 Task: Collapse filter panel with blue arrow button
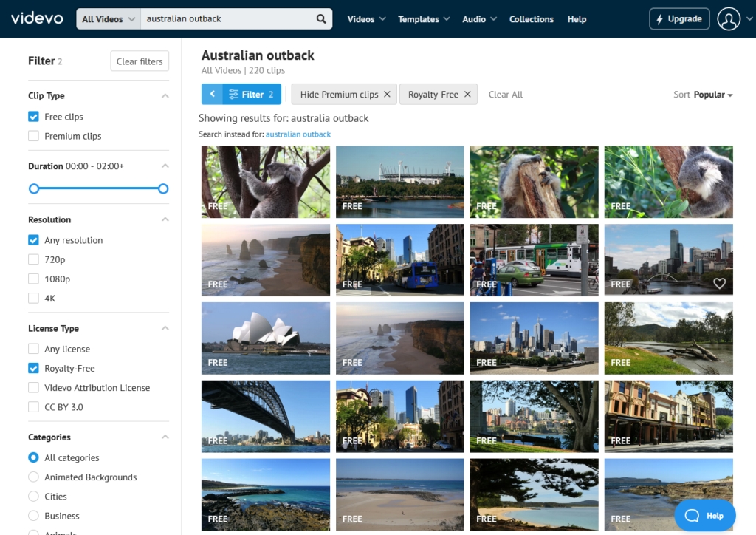[x=212, y=95]
